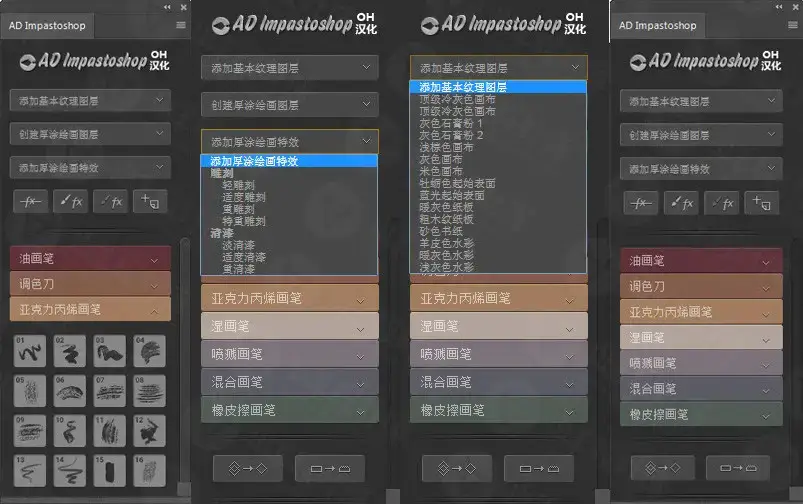Select brush preset 07 thumbnail
The image size is (803, 504).
pos(110,391)
